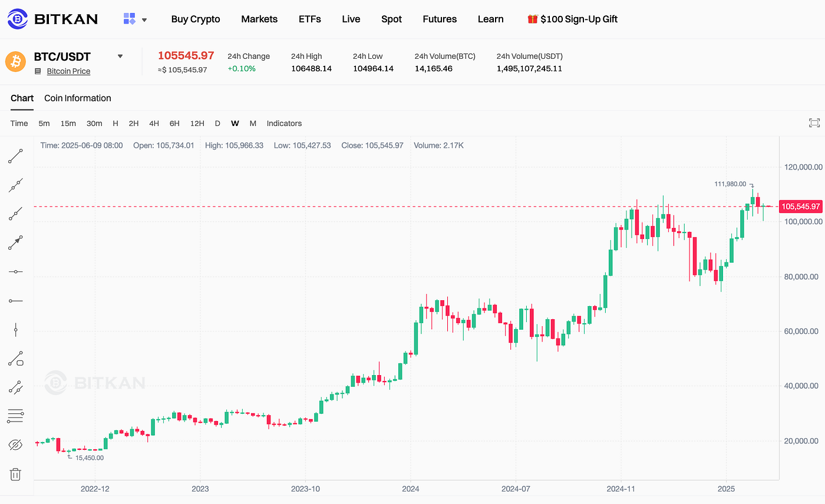This screenshot has height=504, width=825.
Task: Click the red 105,545.97 price axis label
Action: point(800,207)
